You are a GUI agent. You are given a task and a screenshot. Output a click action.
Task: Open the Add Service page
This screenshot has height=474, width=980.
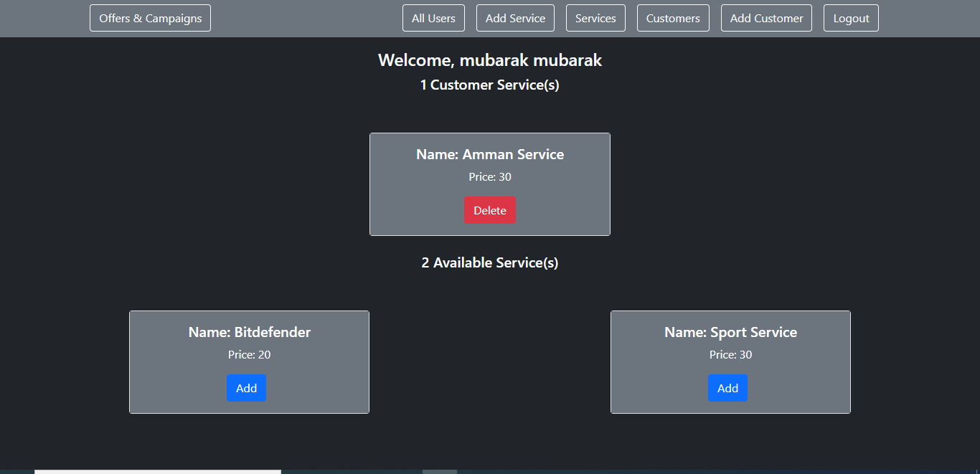click(515, 19)
